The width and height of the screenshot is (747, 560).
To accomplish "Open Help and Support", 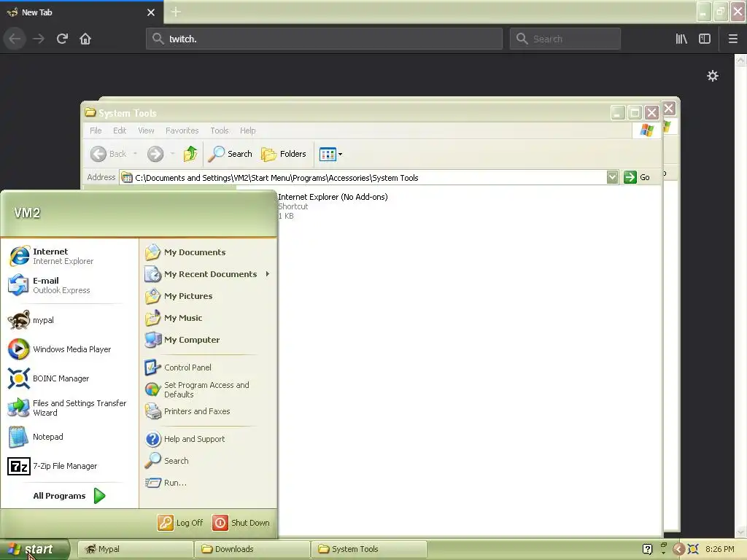I will point(208,439).
